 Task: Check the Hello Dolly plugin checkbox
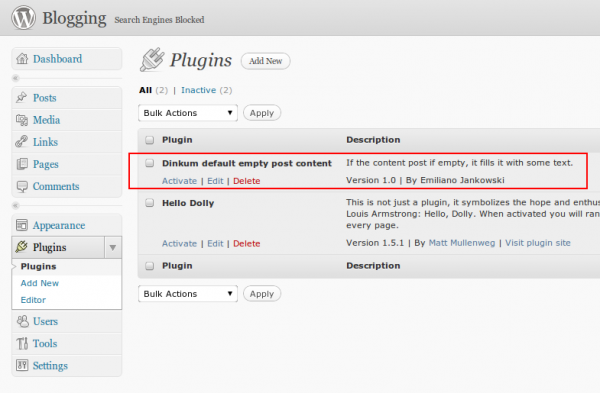coord(150,203)
